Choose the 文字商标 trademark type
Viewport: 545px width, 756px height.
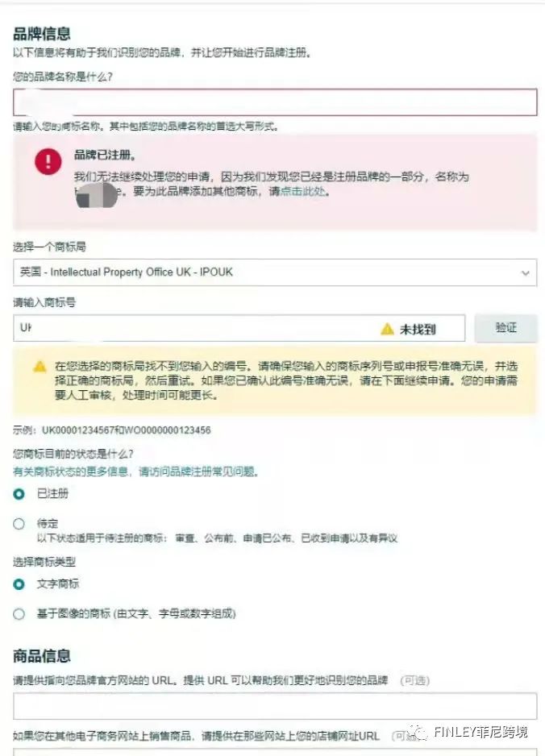pos(19,584)
